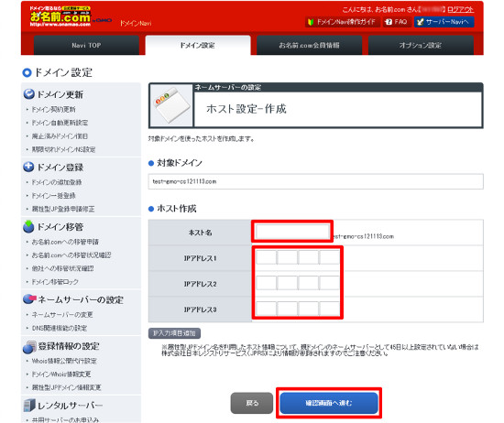Click the 登録情報の設定 icon
Viewport: 504px width, 423px height.
point(29,346)
